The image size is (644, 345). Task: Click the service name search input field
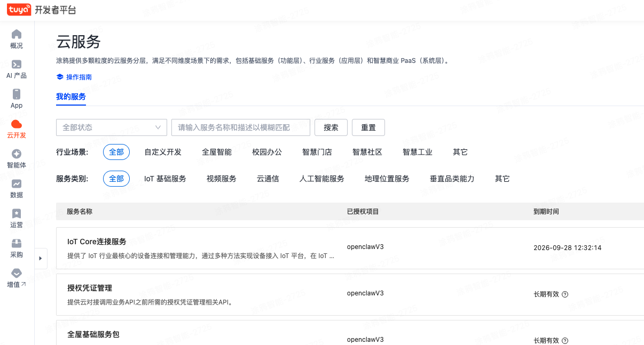tap(240, 127)
